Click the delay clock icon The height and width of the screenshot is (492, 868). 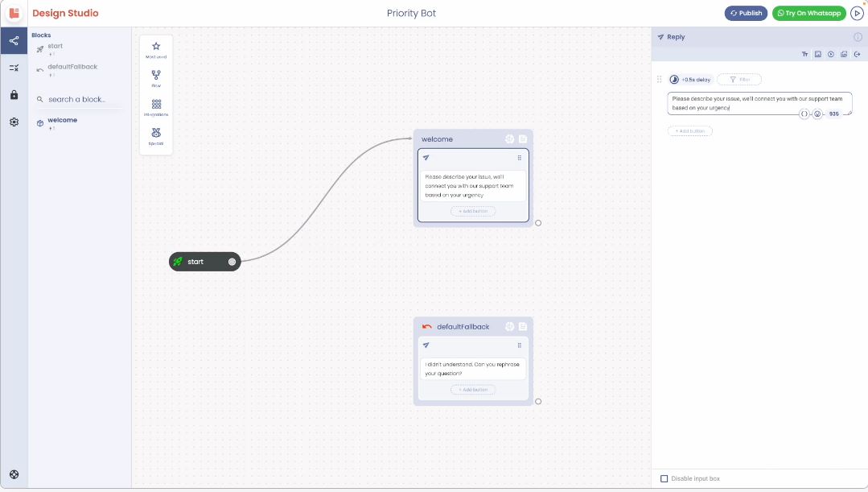674,80
